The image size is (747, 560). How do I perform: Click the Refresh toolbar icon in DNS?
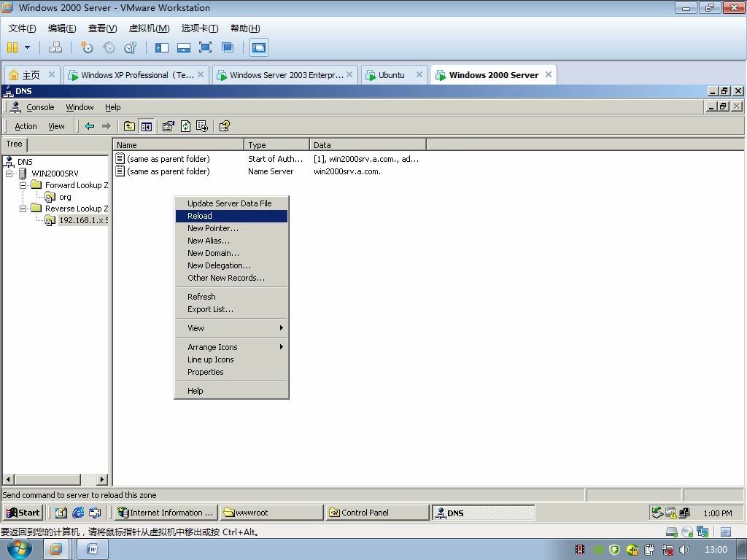point(185,126)
